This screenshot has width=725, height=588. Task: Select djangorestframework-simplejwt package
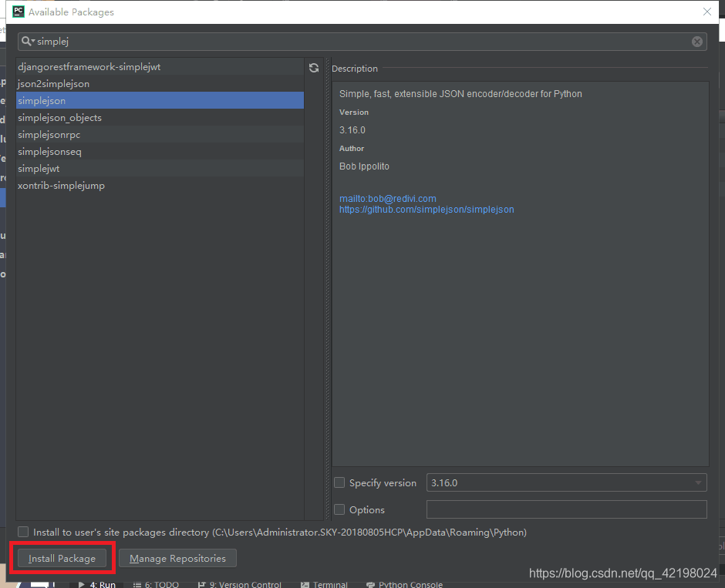(160, 66)
